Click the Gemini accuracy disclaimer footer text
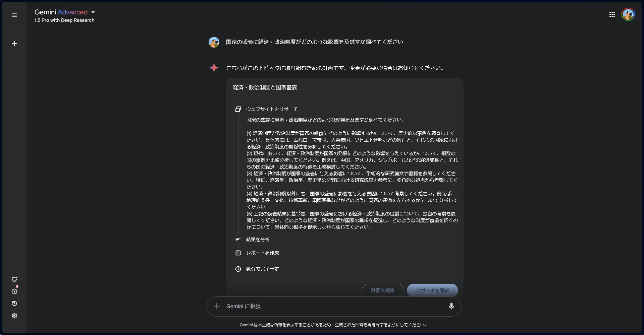Screen dimensions: 644x335 click(x=333, y=325)
